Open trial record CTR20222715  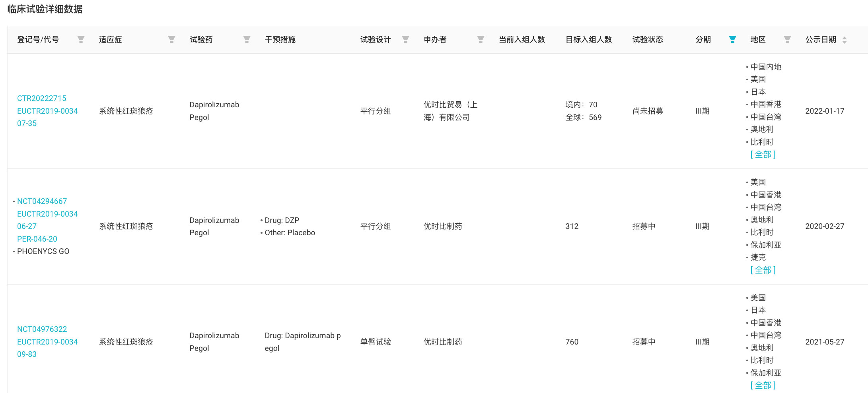[42, 98]
